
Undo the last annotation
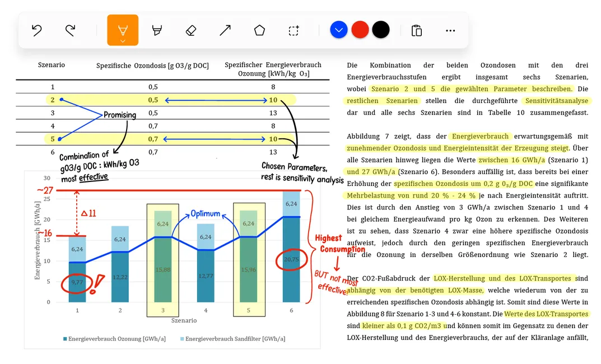pos(36,30)
